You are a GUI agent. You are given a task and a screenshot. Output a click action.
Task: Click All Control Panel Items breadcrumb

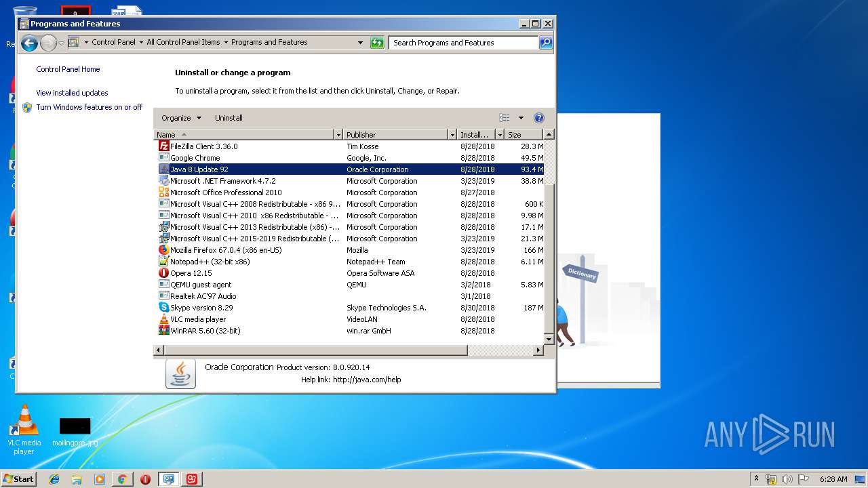click(183, 42)
